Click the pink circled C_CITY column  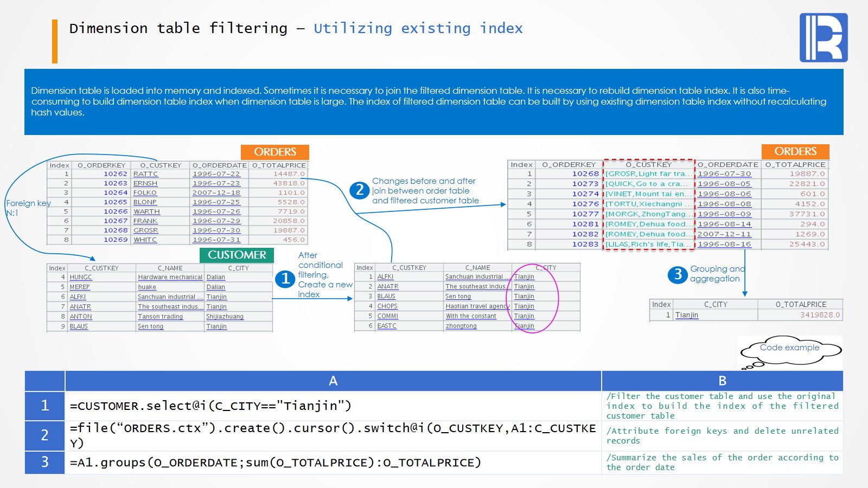coord(532,297)
